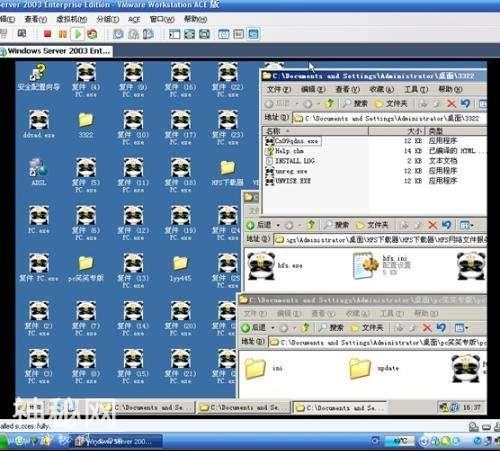Click the green VMware power on button

coord(78,34)
